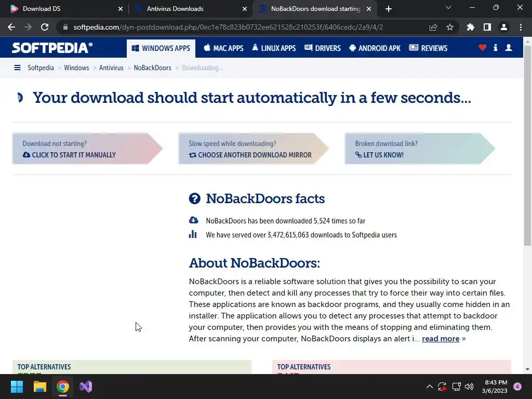This screenshot has width=532, height=399.
Task: Click the info icon in Softpedia header
Action: coord(496,47)
